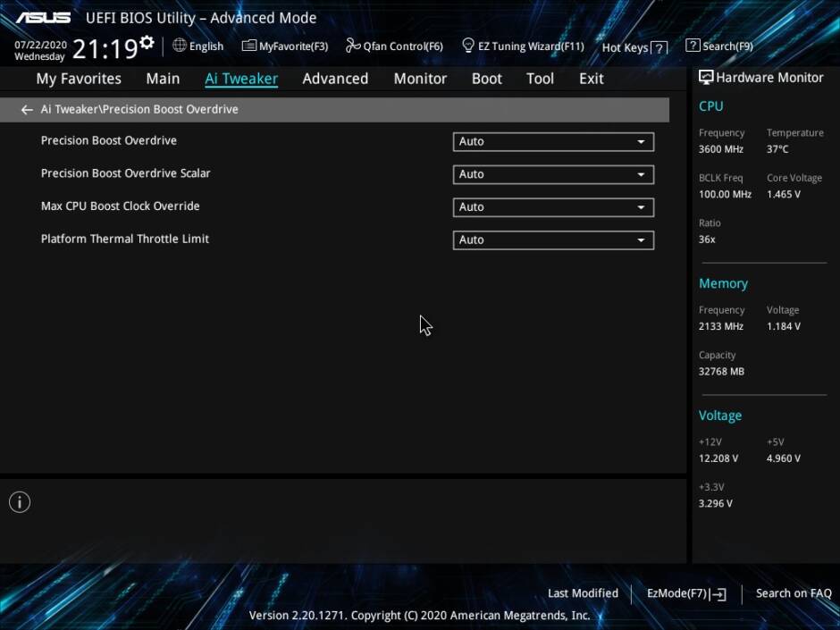Image resolution: width=840 pixels, height=630 pixels.
Task: Expand Platform Thermal Throttle Limit dropdown
Action: tap(553, 240)
